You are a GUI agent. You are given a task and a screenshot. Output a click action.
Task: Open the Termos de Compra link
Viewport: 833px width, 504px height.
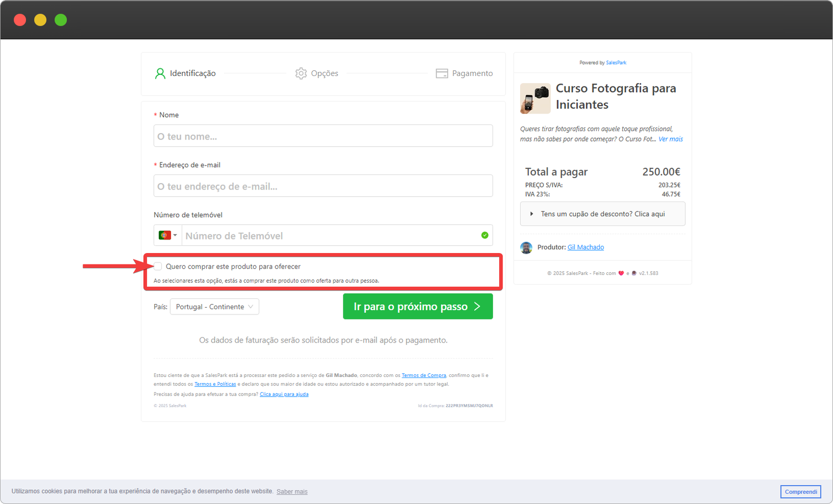point(424,375)
